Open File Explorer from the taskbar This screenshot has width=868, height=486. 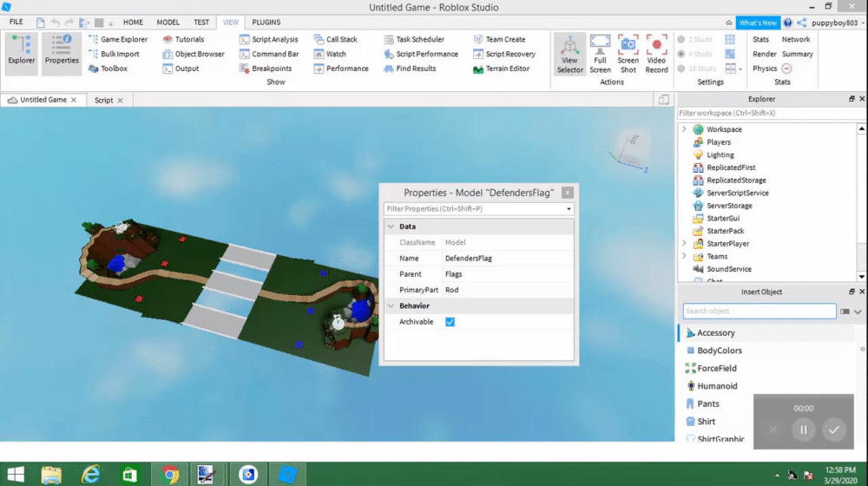(x=51, y=475)
